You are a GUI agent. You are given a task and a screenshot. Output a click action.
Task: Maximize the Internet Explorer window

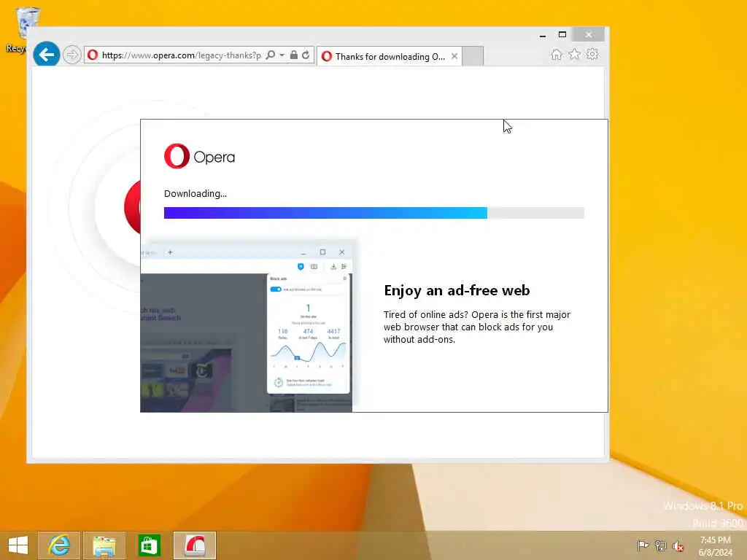click(562, 34)
